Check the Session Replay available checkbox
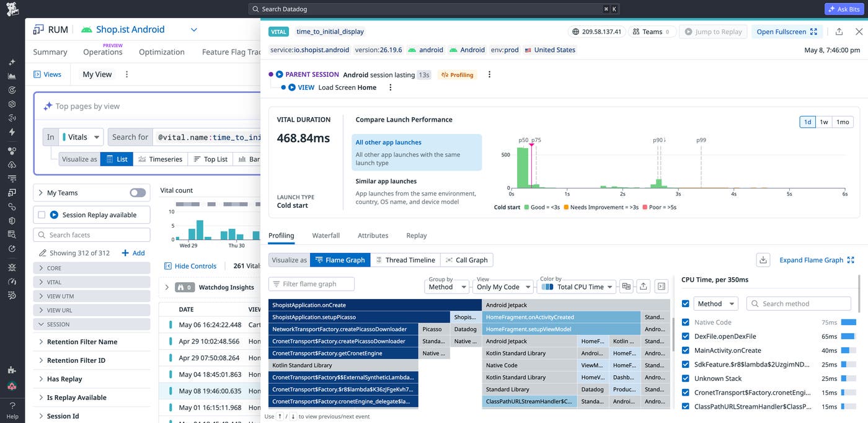Screen dimensions: 868x423 tap(42, 215)
